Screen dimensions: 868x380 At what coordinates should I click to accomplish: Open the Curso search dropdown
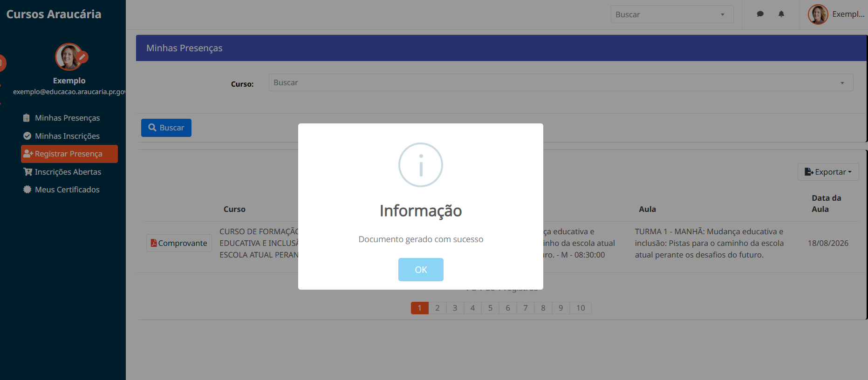[x=561, y=82]
